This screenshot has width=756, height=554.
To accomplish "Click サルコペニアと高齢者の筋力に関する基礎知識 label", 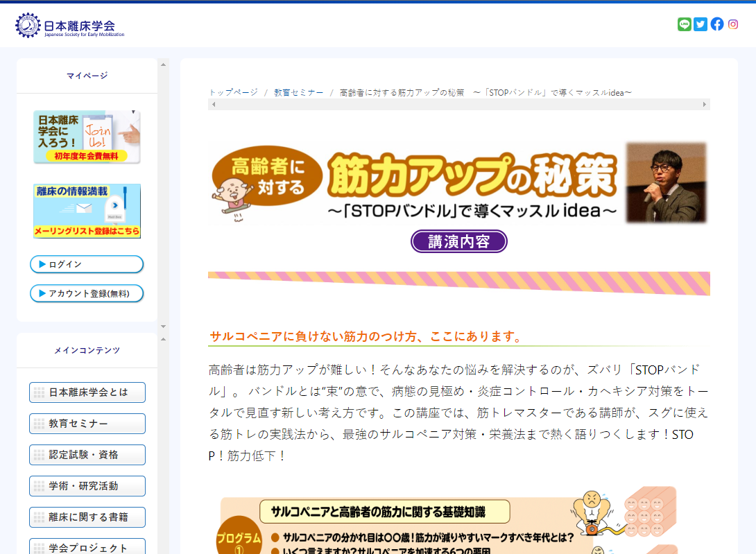I will pyautogui.click(x=385, y=512).
